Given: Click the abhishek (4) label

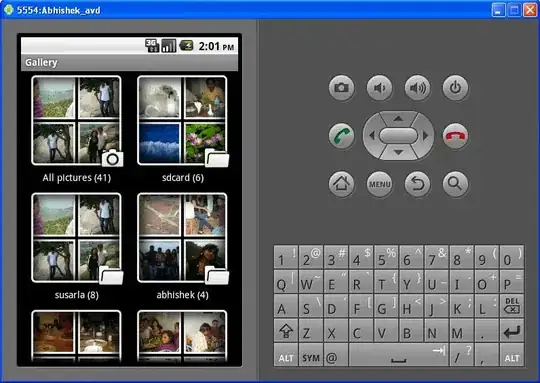Looking at the screenshot, I should tap(182, 295).
